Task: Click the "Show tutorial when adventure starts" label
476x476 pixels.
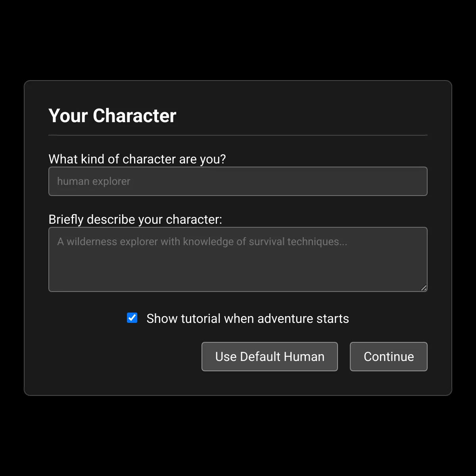Action: (x=248, y=319)
